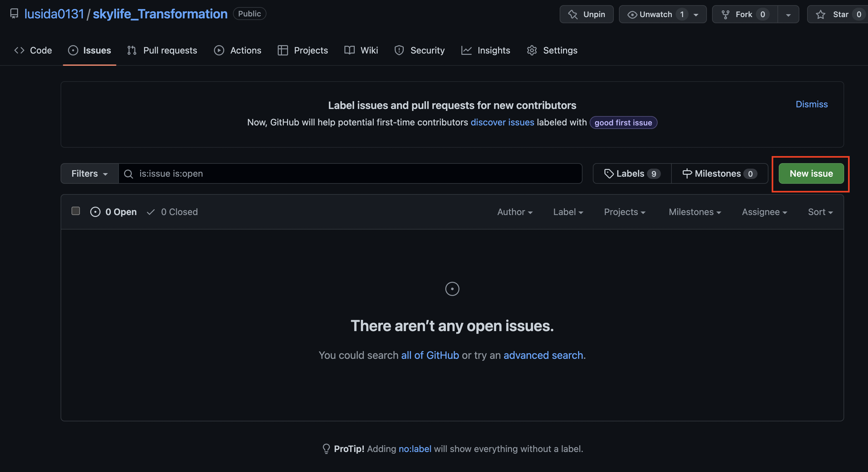Screen dimensions: 868x472
Task: Expand the Sort dropdown
Action: 820,212
